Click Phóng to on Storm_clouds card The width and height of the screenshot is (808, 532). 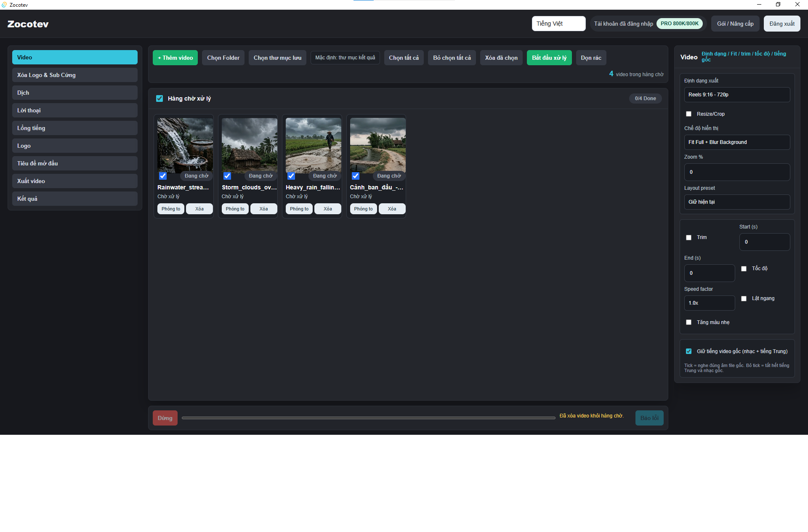coord(235,209)
